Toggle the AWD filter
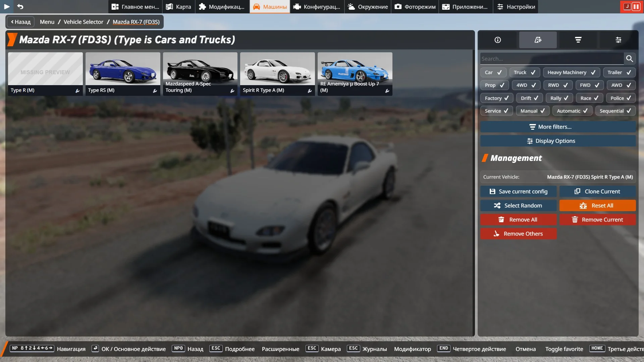This screenshot has width=644, height=362. [621, 85]
